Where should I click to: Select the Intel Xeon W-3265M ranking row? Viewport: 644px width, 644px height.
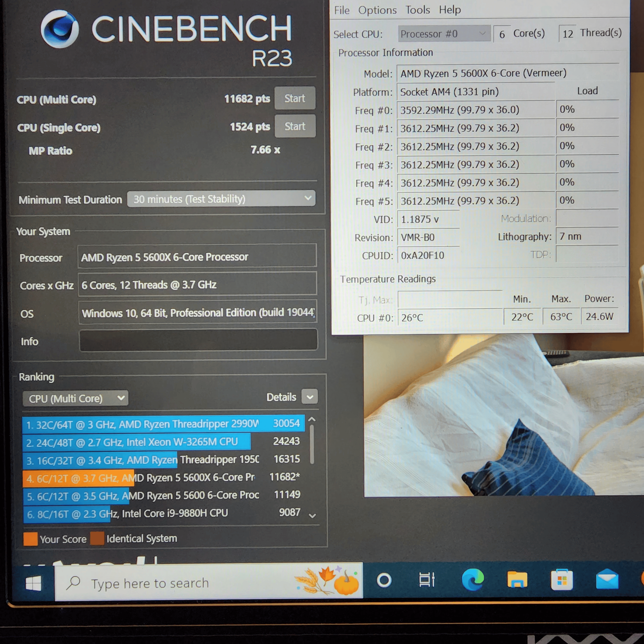163,442
